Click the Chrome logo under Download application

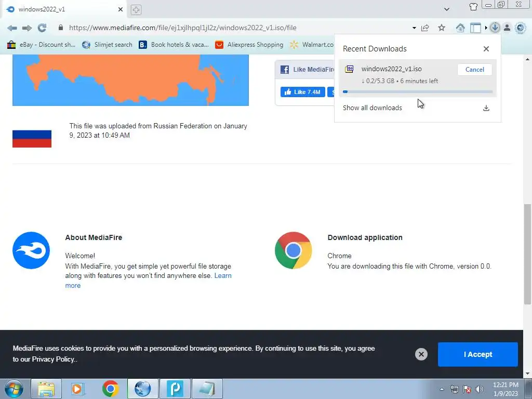(293, 250)
